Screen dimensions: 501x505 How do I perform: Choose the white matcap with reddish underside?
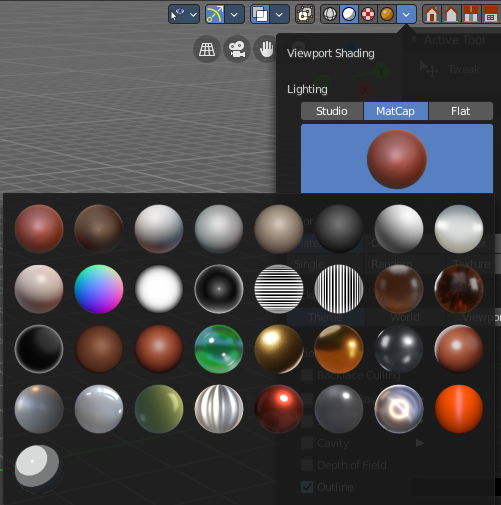pyautogui.click(x=159, y=229)
